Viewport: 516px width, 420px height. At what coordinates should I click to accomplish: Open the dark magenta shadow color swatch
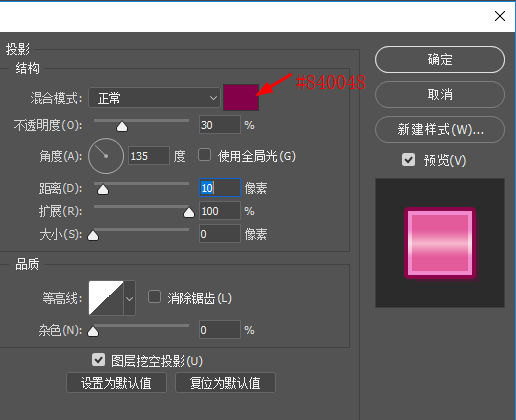[x=241, y=98]
